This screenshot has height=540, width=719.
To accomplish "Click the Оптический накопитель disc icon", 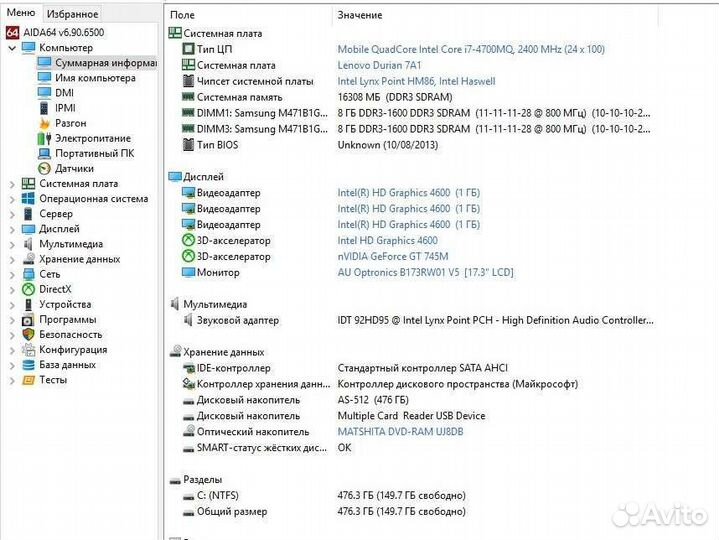I will click(188, 431).
